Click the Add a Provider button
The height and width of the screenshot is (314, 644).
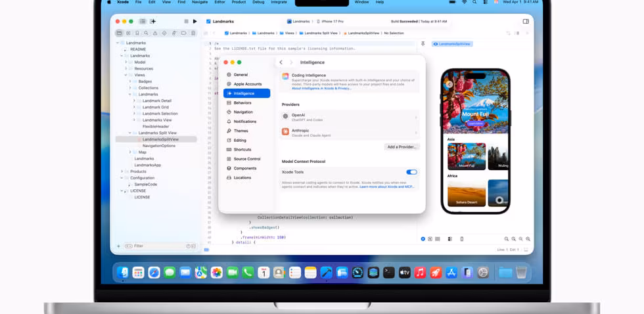pos(402,147)
